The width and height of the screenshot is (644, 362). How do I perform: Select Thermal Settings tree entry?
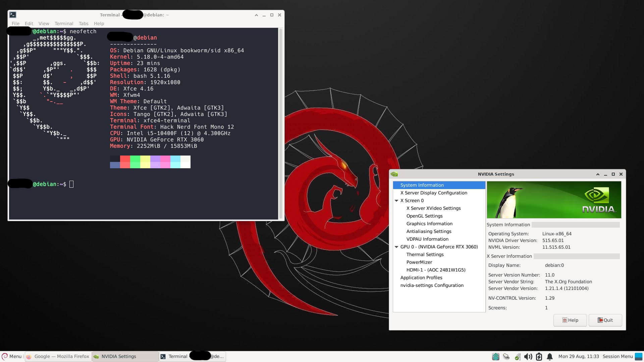(x=425, y=254)
